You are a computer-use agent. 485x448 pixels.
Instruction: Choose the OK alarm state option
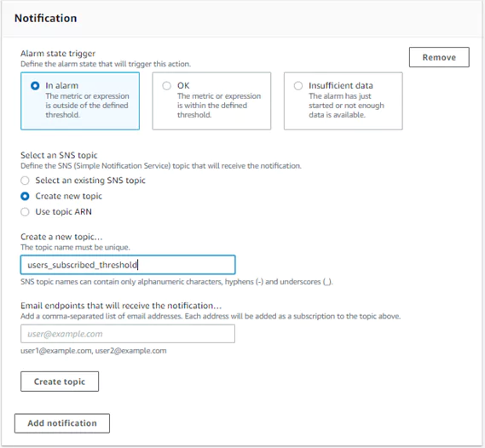pyautogui.click(x=167, y=85)
